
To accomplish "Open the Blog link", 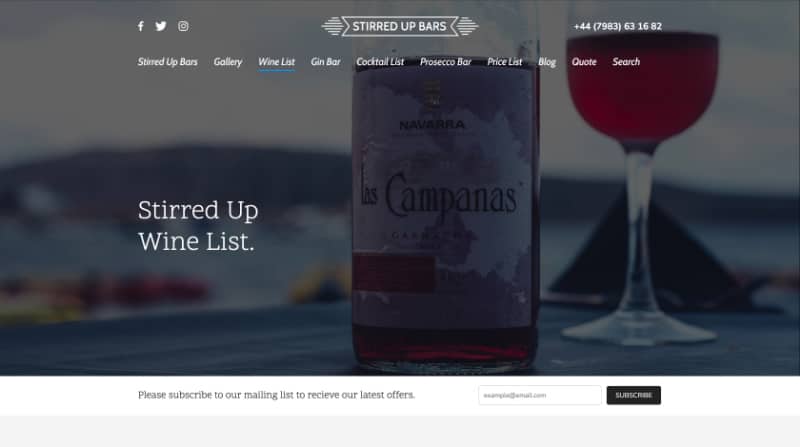I will (547, 62).
